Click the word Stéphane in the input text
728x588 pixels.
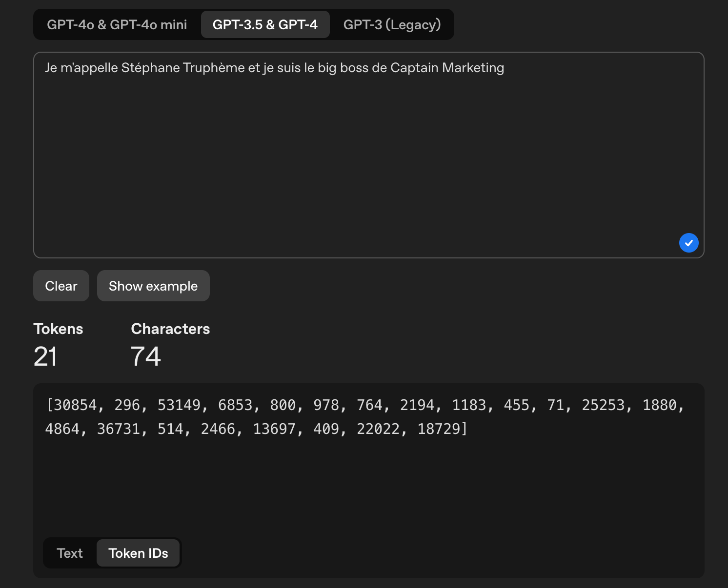click(x=150, y=68)
